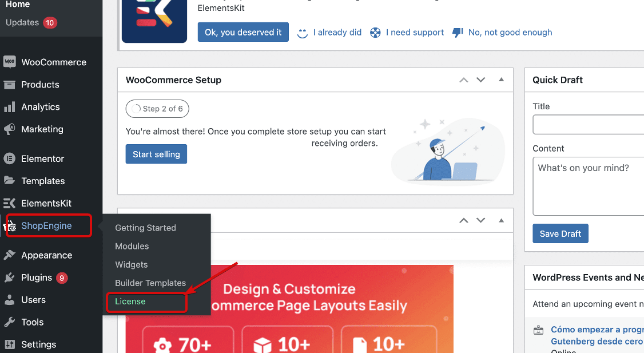Screen dimensions: 644x353
Task: Click the Plugins count badge
Action: [x=62, y=278]
